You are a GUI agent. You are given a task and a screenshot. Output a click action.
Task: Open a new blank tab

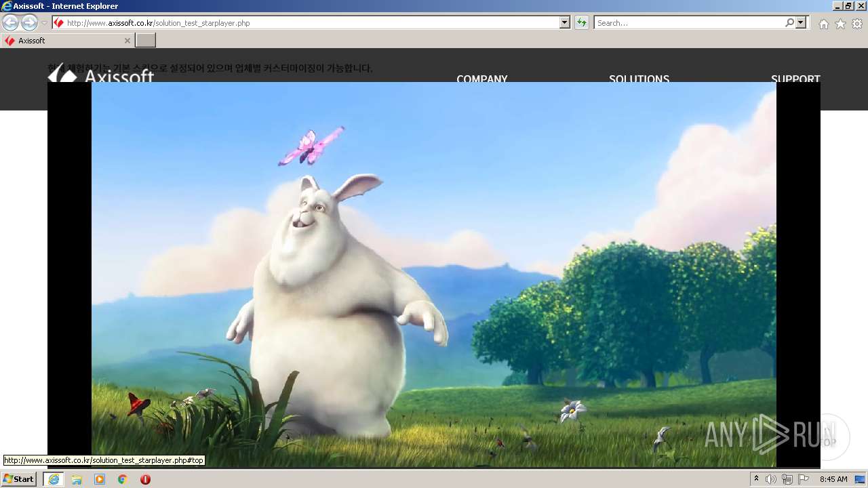tap(146, 41)
